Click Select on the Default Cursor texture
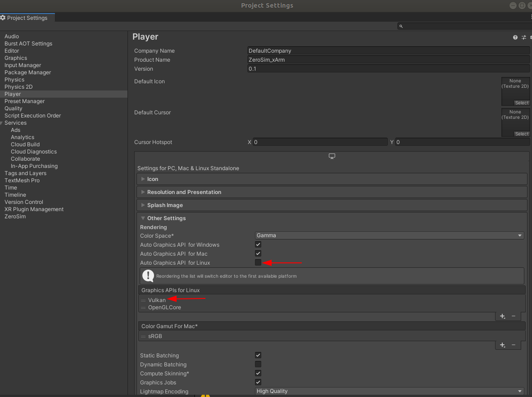Screen dimensions: 532x397 522,134
